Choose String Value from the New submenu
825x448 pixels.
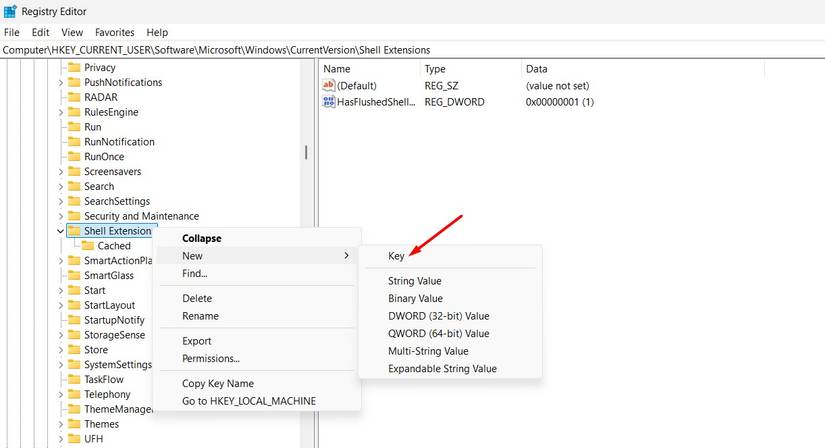coord(450,281)
